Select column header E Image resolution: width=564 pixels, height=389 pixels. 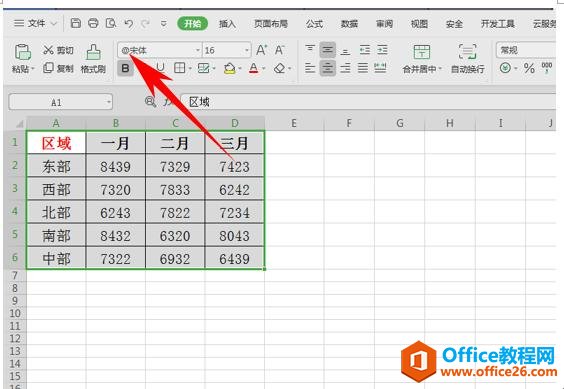tap(294, 123)
